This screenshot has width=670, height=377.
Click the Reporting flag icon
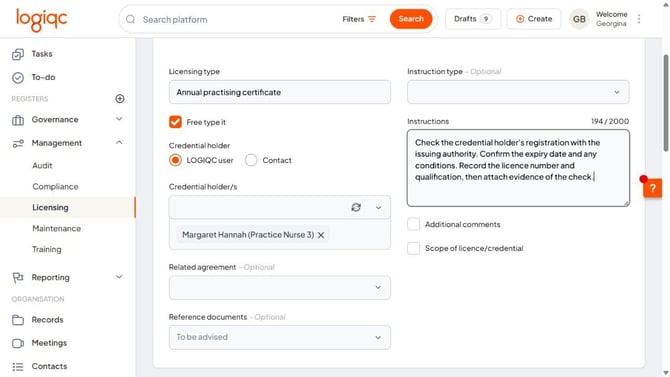pyautogui.click(x=18, y=278)
